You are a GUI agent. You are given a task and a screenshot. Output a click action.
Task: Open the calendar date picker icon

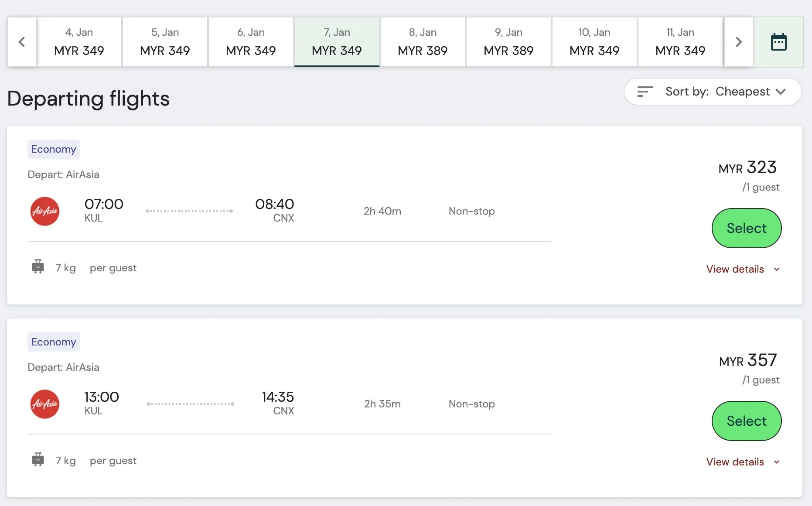click(778, 42)
